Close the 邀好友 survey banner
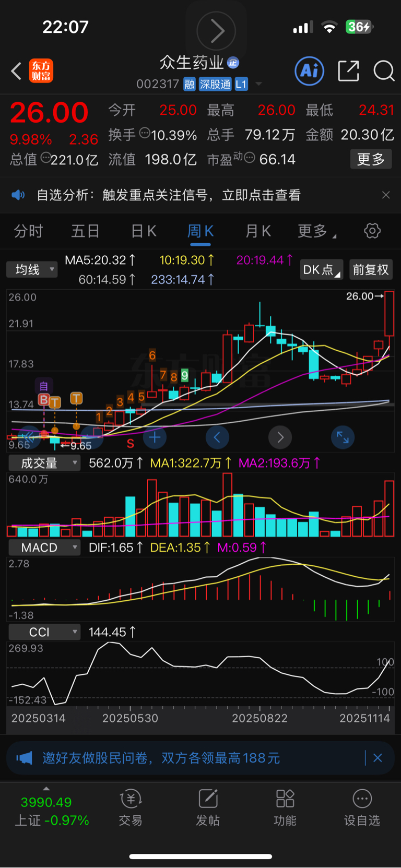Image resolution: width=401 pixels, height=868 pixels. coord(378,758)
